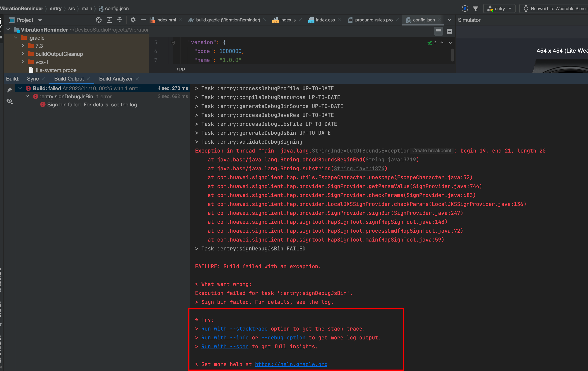
Task: Open the Build Analyzer tab
Action: tap(116, 79)
